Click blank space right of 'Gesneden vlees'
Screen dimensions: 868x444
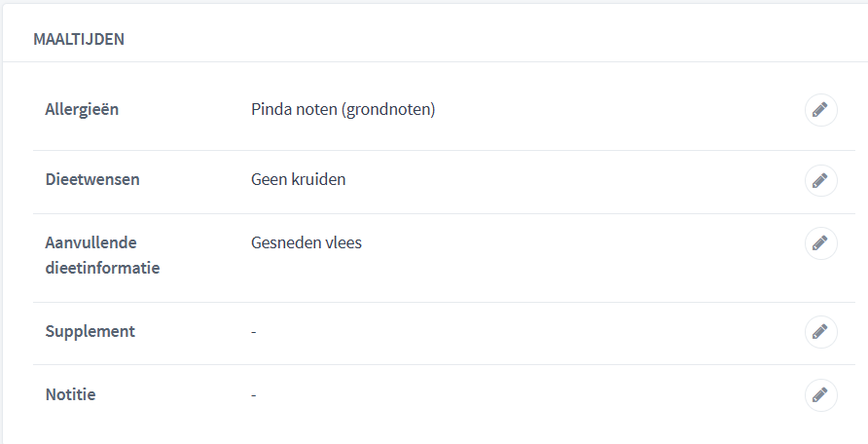point(581,243)
